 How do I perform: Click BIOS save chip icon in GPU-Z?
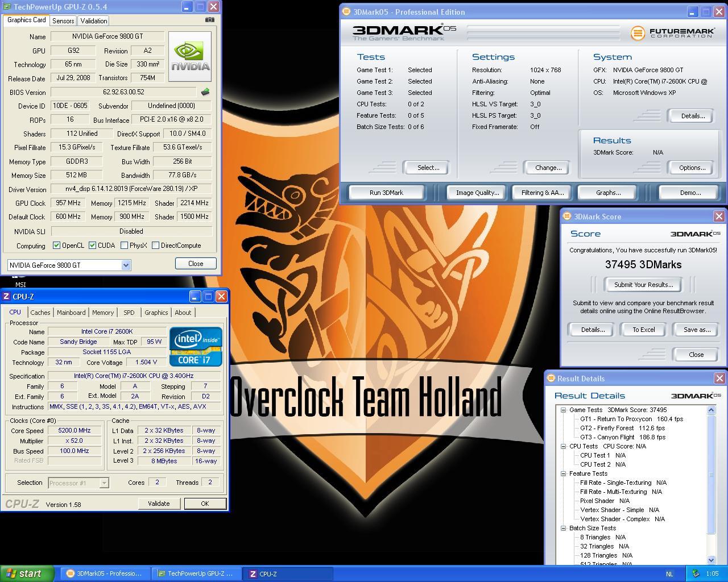(205, 92)
